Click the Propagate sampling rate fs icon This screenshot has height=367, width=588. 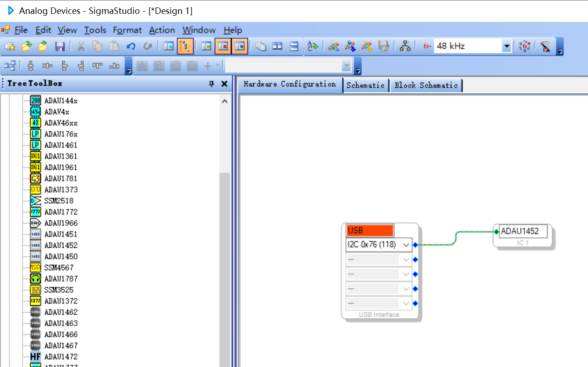(524, 46)
